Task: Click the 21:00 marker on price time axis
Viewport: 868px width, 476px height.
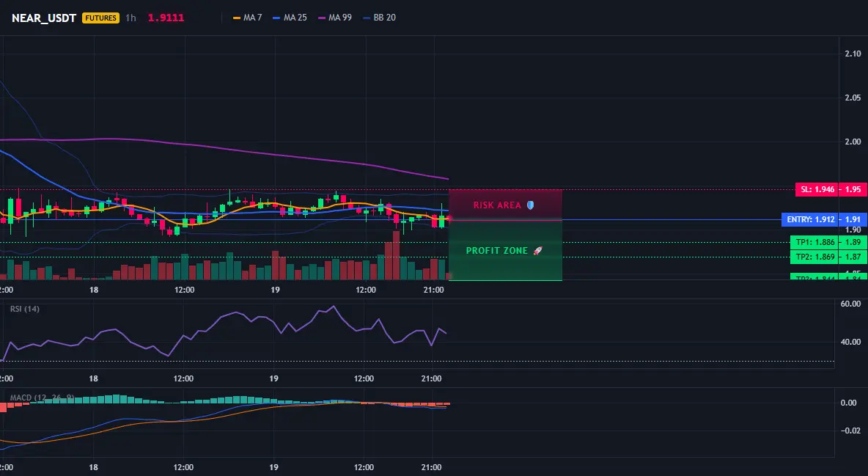Action: (x=433, y=290)
